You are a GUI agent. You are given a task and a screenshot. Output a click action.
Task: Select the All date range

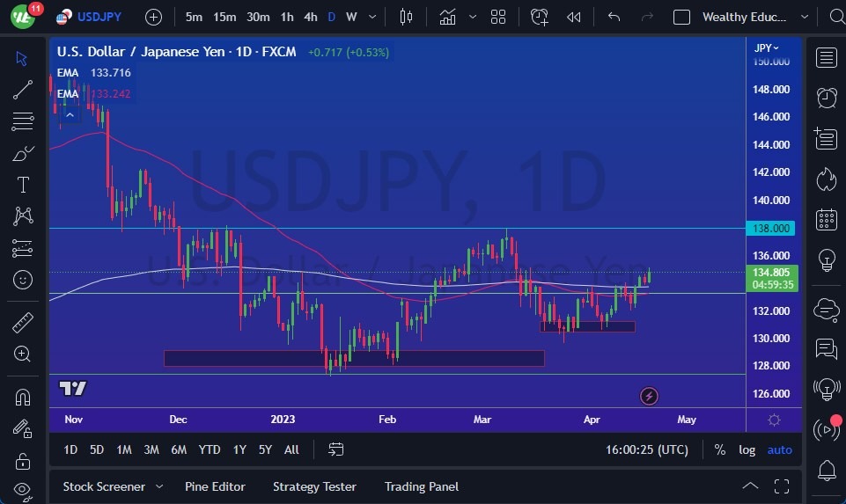tap(291, 449)
